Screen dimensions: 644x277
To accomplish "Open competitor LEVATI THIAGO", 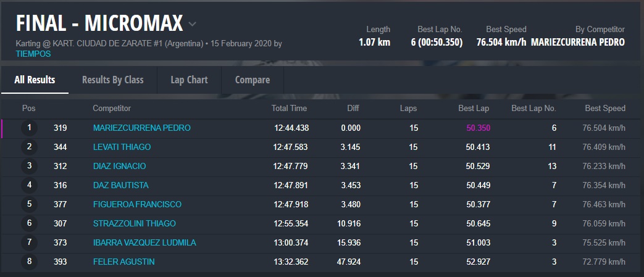I will pos(122,147).
